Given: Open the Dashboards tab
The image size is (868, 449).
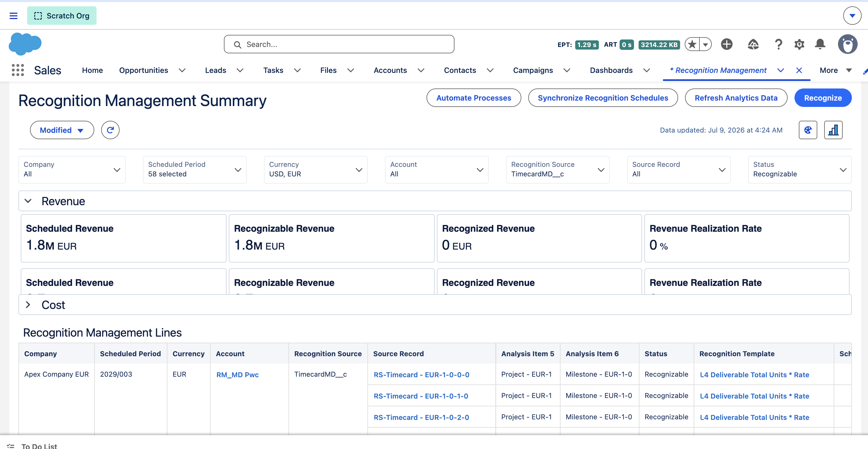Looking at the screenshot, I should pos(611,70).
